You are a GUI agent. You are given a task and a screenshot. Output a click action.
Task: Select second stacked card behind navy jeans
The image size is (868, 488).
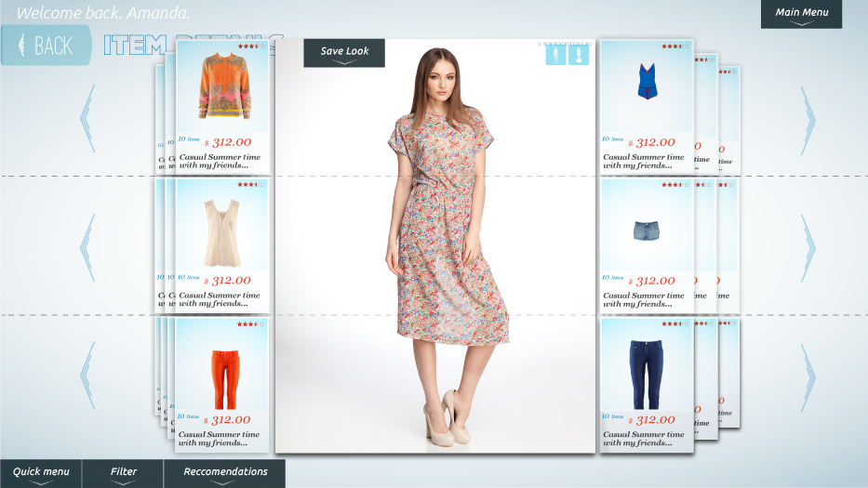pos(705,379)
